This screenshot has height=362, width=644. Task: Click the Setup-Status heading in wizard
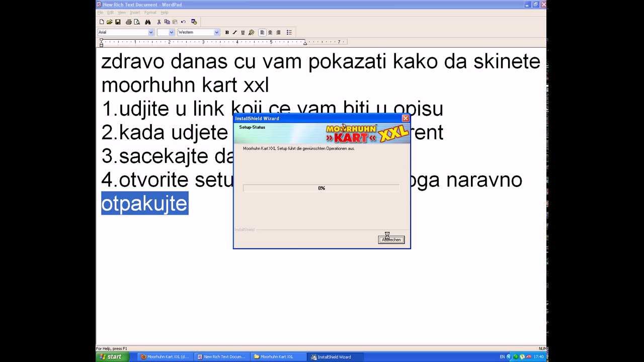252,127
